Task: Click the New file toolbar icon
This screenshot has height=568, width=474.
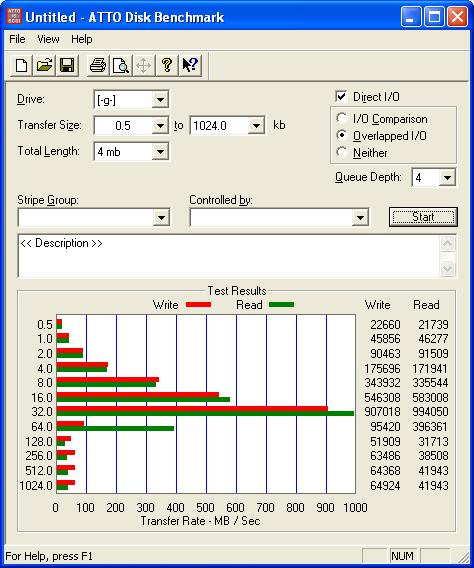Action: click(x=21, y=66)
